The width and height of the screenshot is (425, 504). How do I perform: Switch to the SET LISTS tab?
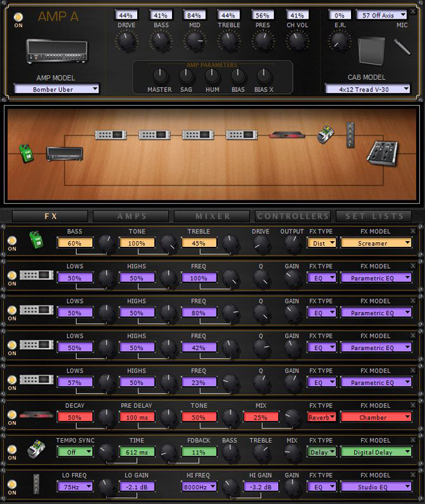point(374,216)
